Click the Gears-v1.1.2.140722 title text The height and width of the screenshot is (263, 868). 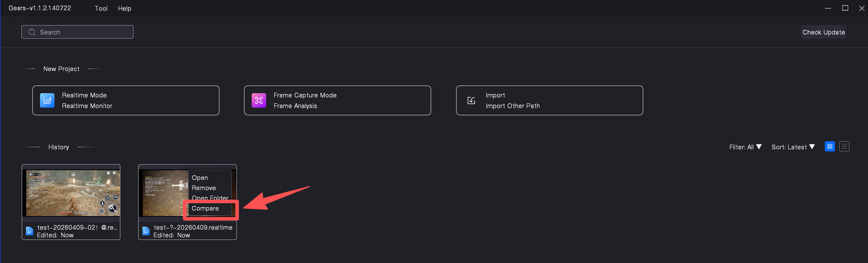coord(40,8)
